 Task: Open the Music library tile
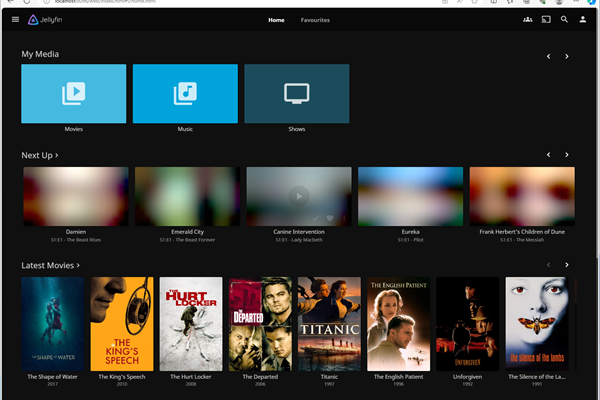(x=185, y=94)
